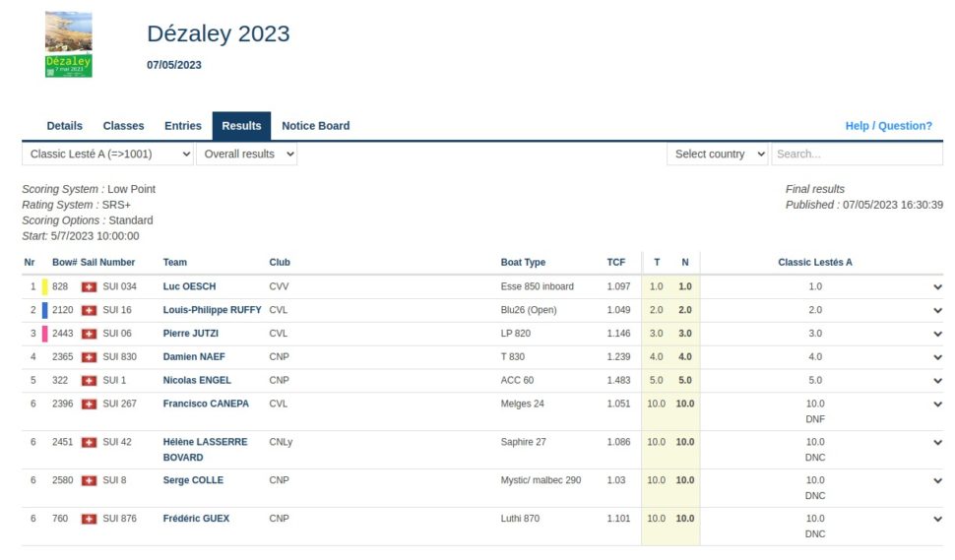Click Swiss flag icon beside SUI 267

tap(90, 404)
